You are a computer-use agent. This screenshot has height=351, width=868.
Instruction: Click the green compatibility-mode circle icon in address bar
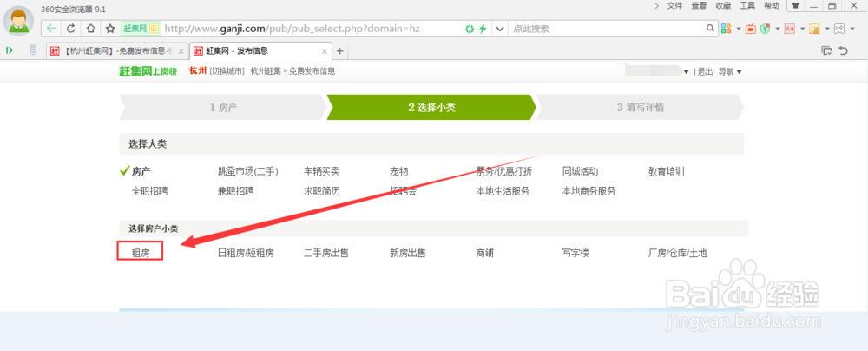pos(470,29)
